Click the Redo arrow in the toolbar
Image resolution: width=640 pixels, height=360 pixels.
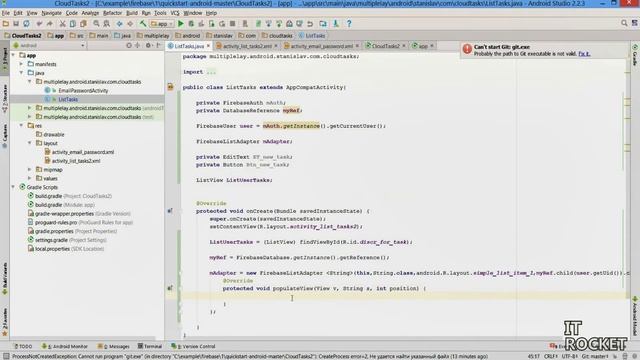coord(50,24)
